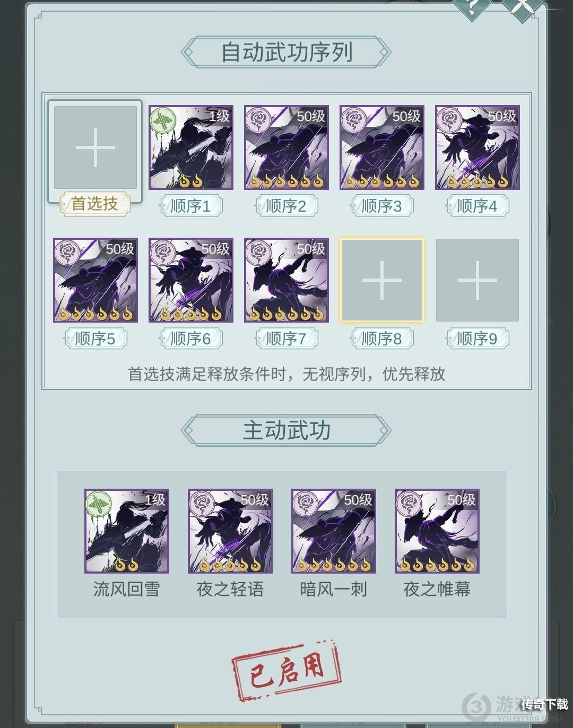This screenshot has height=728, width=573.
Task: Add a skill to empty 顺序8 slot
Action: tap(382, 280)
